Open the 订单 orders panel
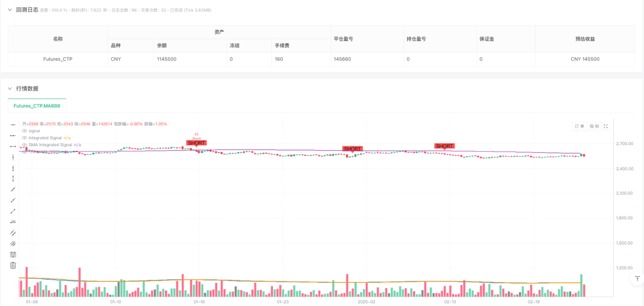This screenshot has height=306, width=644. tap(579, 126)
